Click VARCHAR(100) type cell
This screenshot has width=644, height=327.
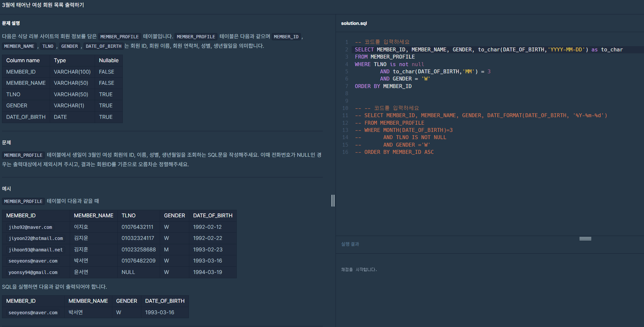click(72, 72)
